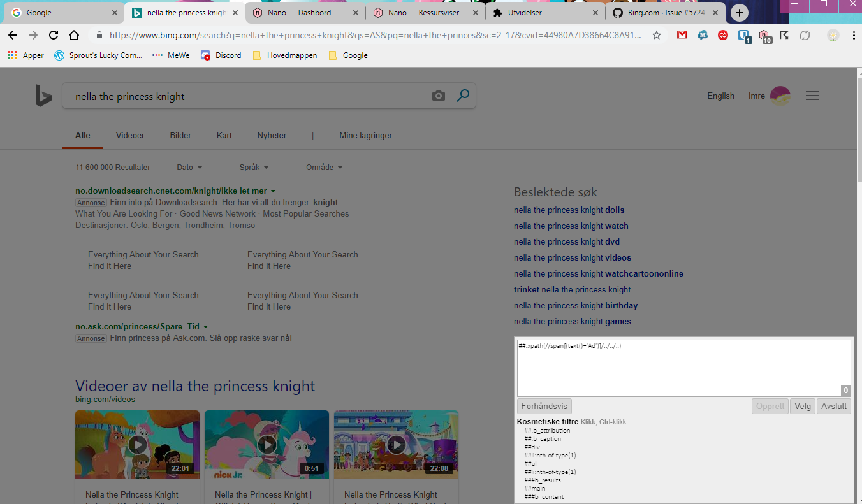
Task: Open related search nella the princess knight games
Action: (x=573, y=321)
